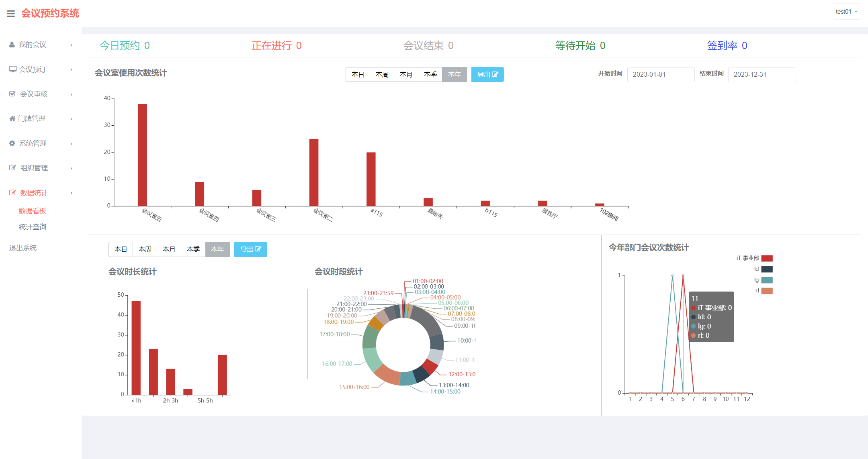868x459 pixels.
Task: Click the 开始时间 date field
Action: pos(661,74)
